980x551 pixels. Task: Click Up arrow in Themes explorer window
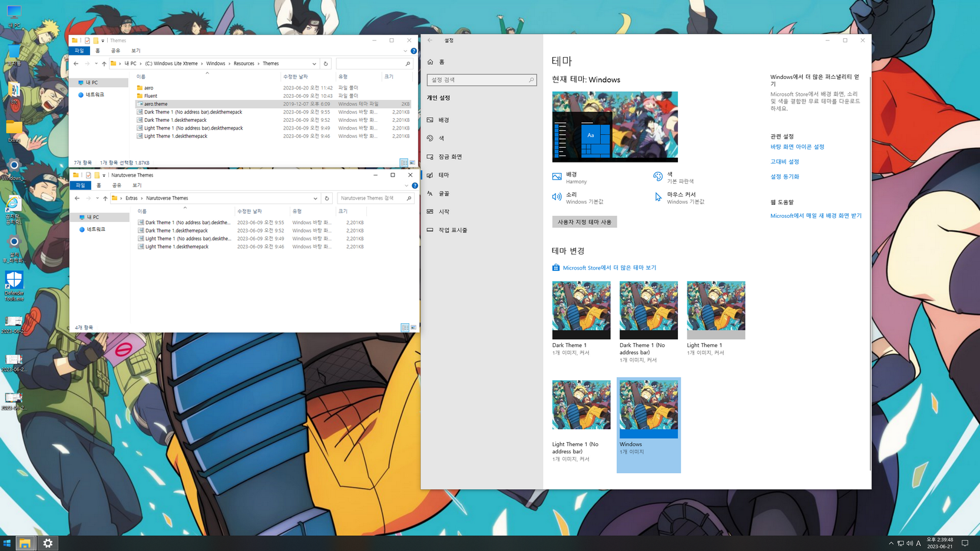(x=104, y=64)
